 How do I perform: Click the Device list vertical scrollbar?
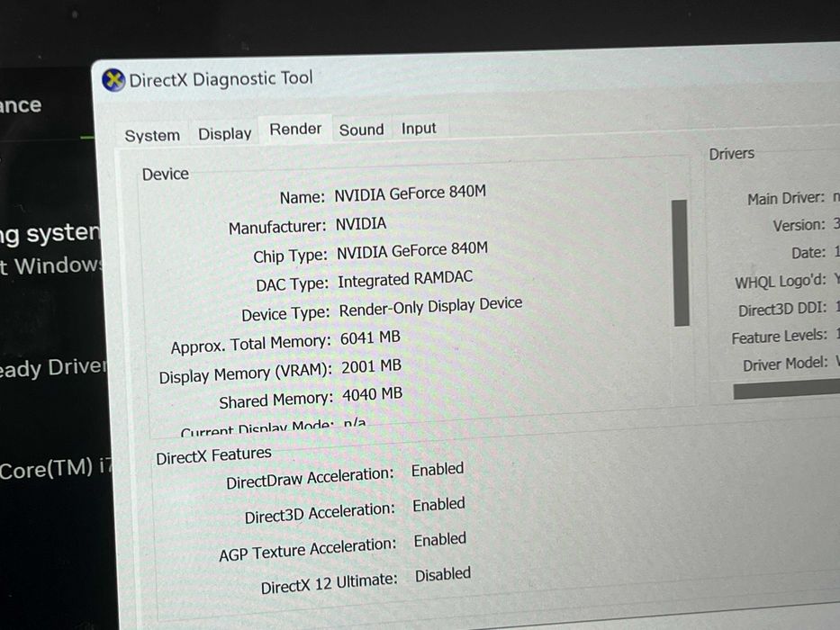click(681, 263)
